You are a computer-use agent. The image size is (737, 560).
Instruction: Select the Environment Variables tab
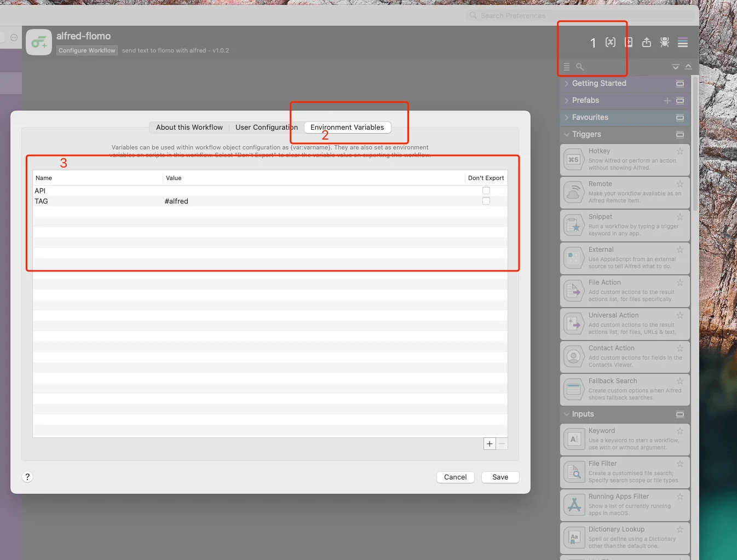(347, 128)
